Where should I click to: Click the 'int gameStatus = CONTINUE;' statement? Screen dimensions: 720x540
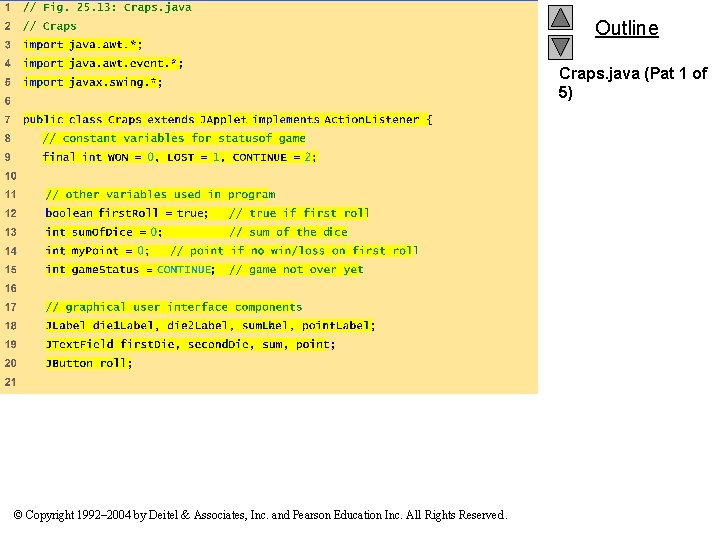130,270
